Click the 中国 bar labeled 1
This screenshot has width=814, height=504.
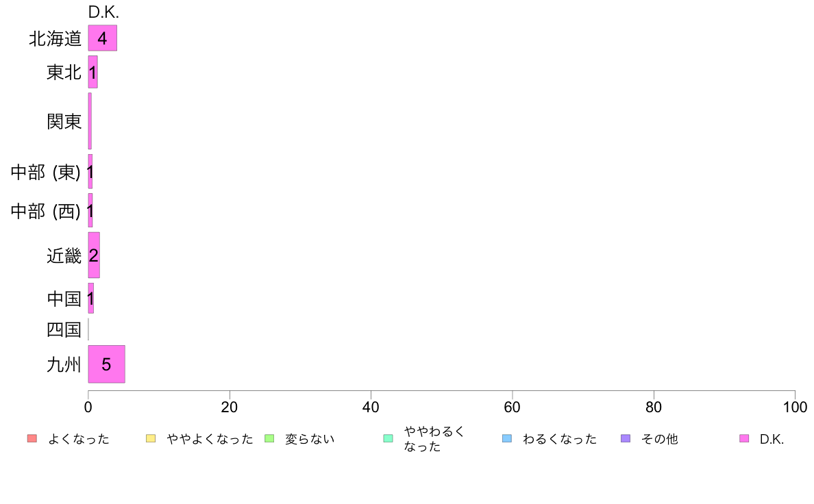click(x=91, y=299)
